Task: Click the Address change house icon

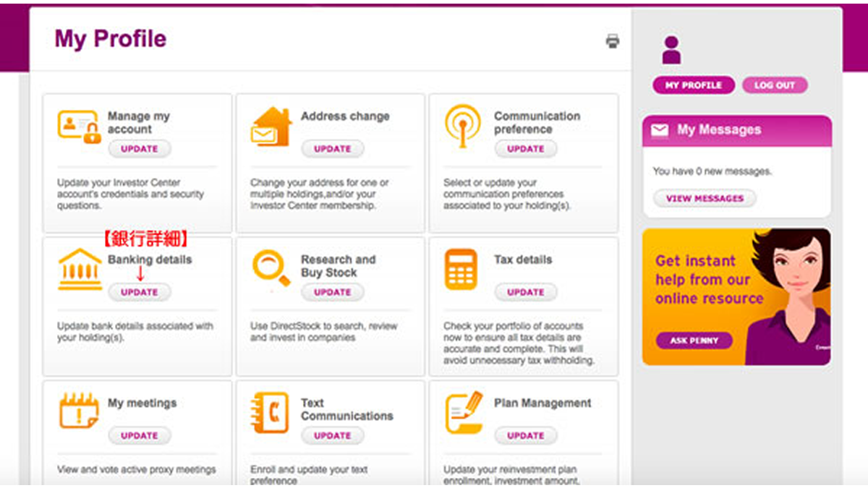Action: 271,127
